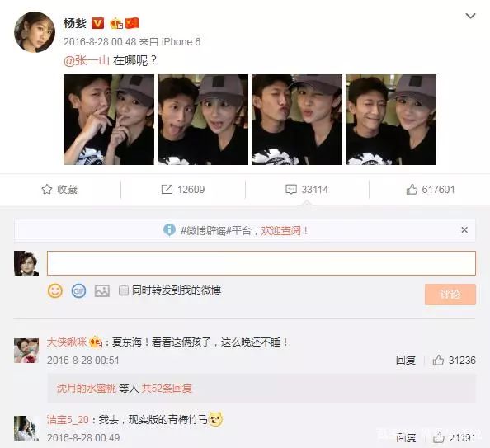Open 杨紫's profile avatar
Screen dimensions: 490x448
tap(35, 32)
